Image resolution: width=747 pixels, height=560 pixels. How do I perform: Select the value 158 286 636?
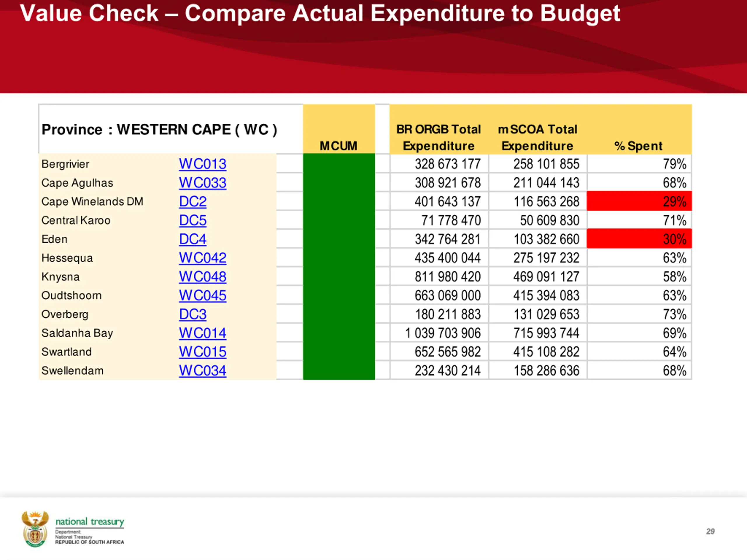pos(547,371)
